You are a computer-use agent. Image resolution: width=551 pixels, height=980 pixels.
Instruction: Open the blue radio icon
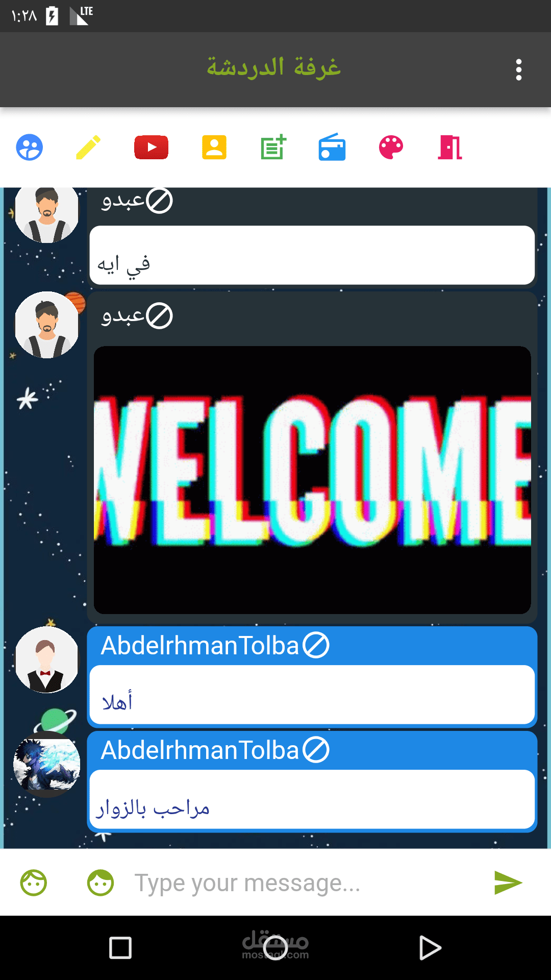click(x=332, y=148)
